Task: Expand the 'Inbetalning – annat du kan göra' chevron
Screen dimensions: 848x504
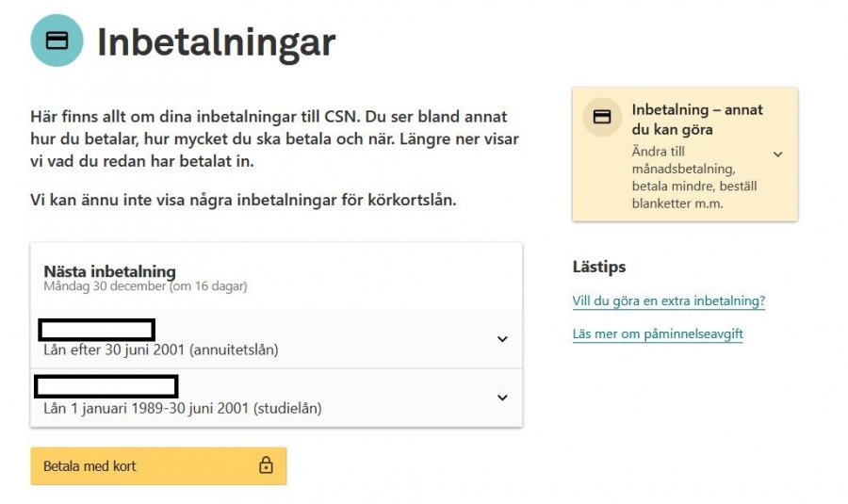Action: click(x=777, y=154)
